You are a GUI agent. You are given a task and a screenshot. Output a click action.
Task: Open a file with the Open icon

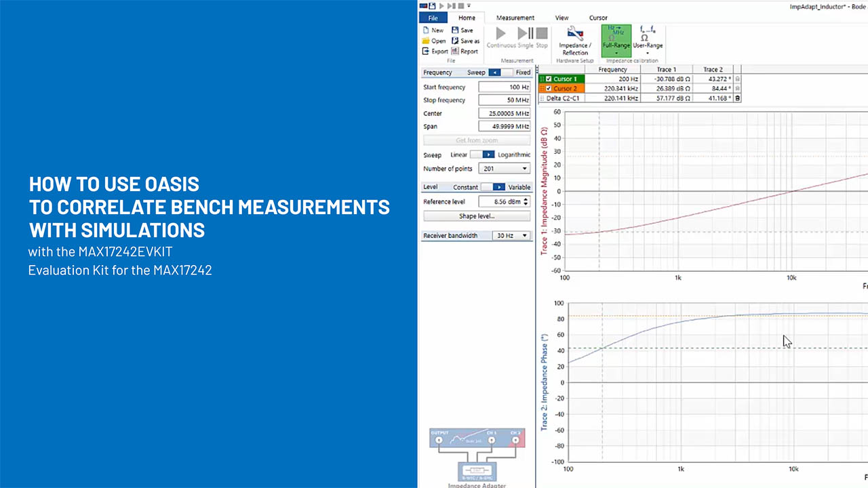[427, 41]
